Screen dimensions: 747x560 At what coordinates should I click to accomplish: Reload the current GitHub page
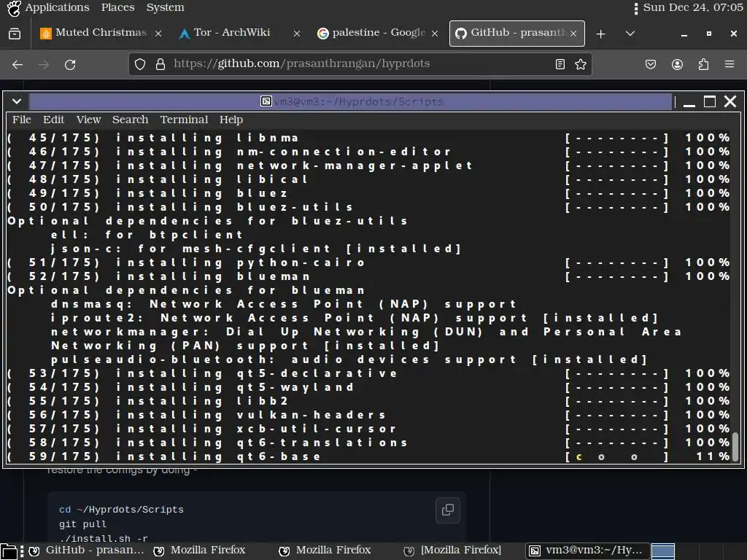click(70, 64)
